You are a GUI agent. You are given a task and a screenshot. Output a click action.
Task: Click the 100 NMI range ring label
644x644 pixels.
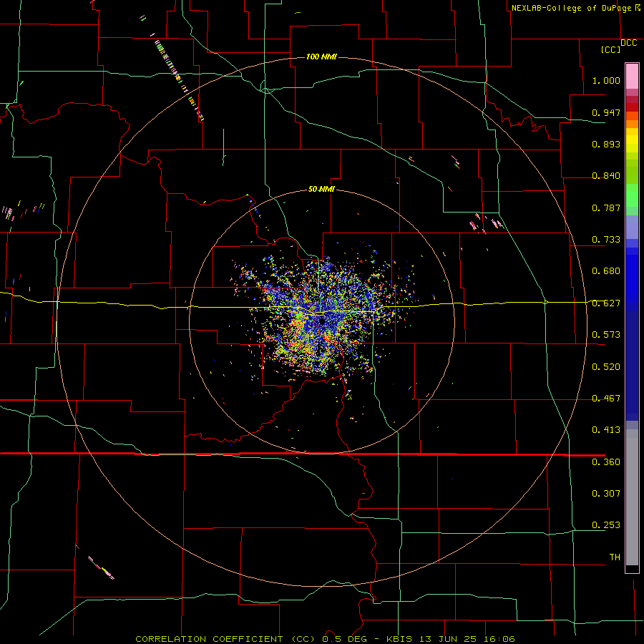pos(321,57)
